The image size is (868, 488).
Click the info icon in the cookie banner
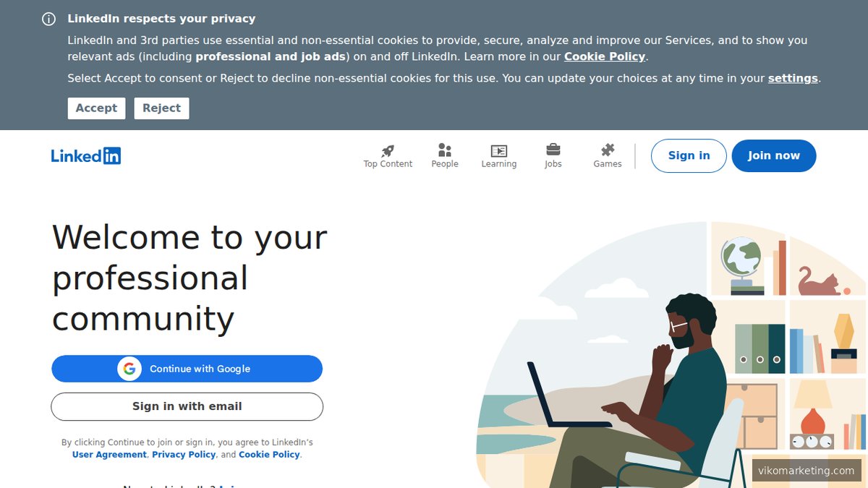(x=48, y=19)
